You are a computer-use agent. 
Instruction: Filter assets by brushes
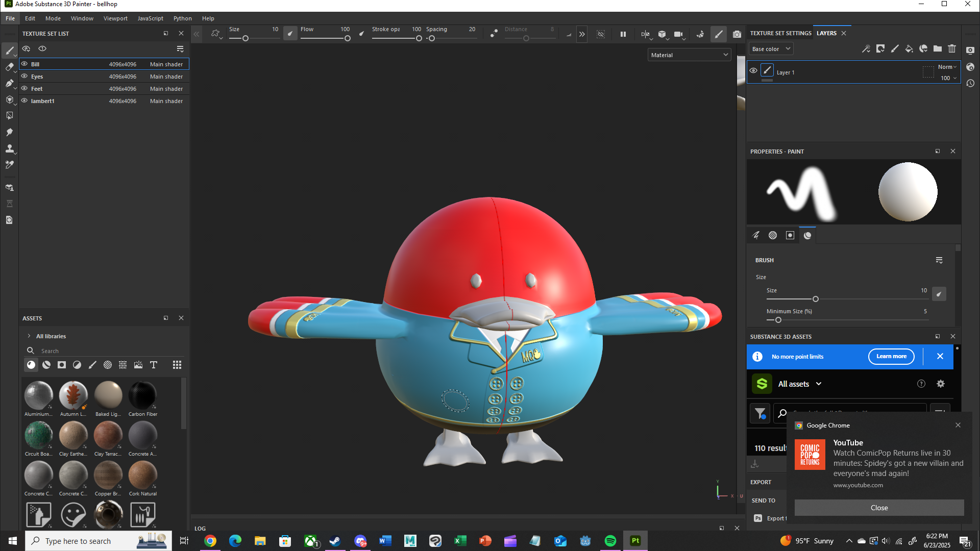click(x=92, y=365)
